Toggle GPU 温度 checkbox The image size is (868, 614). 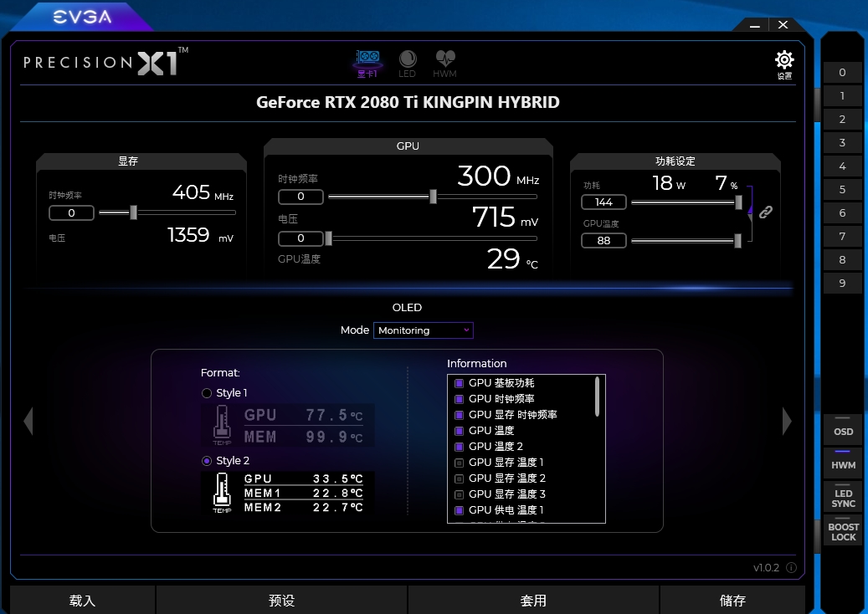click(x=459, y=431)
